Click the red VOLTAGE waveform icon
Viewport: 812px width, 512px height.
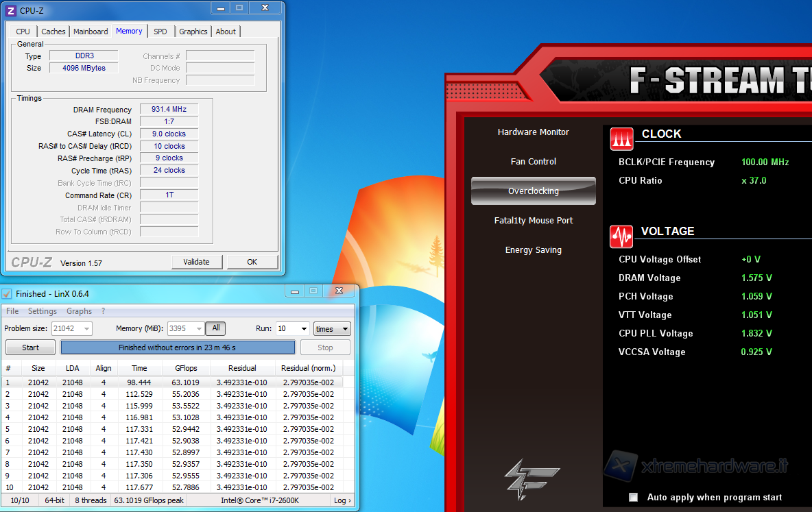(621, 236)
